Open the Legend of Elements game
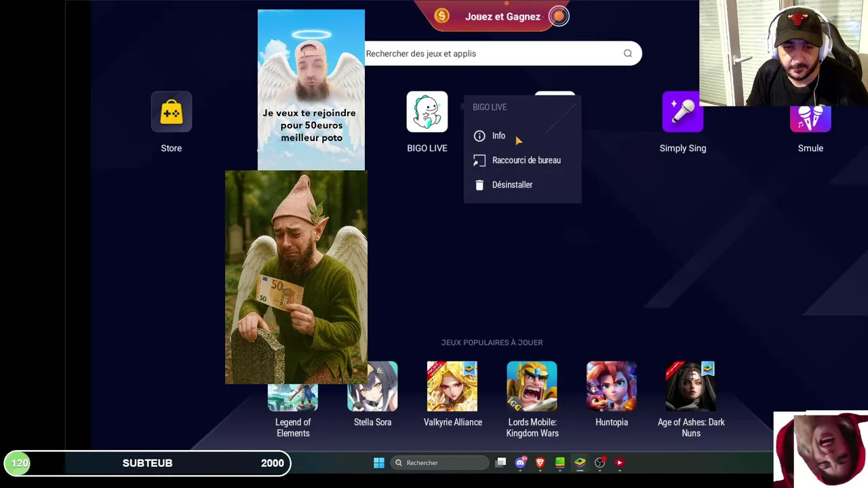 pos(293,397)
